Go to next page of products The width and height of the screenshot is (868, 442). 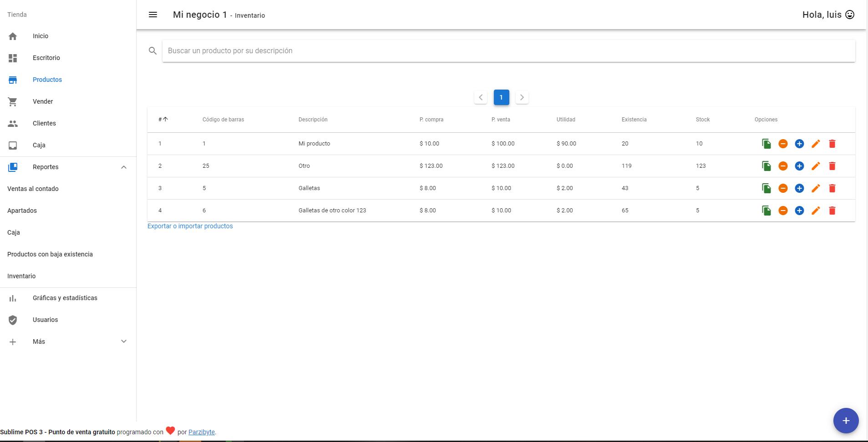[x=522, y=97]
